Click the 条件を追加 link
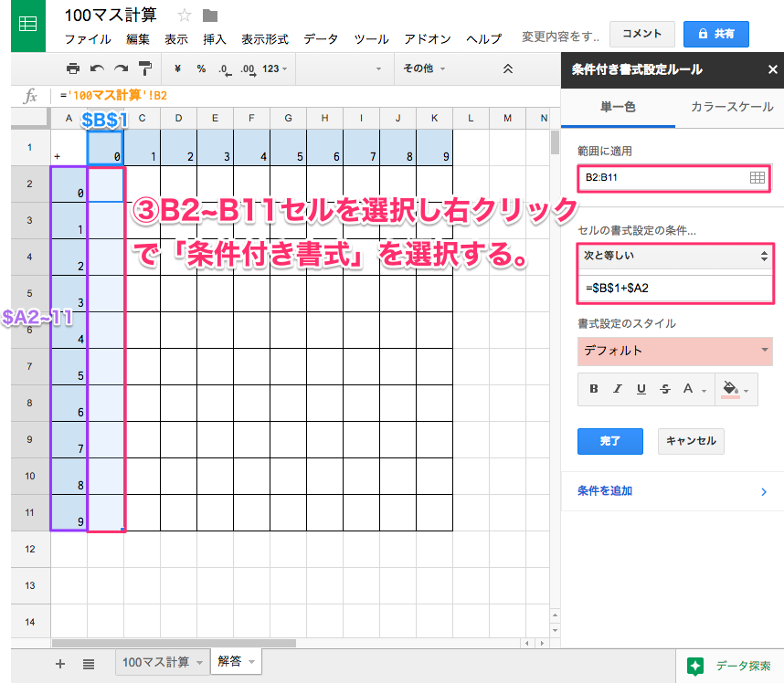The image size is (784, 683). pyautogui.click(x=605, y=491)
